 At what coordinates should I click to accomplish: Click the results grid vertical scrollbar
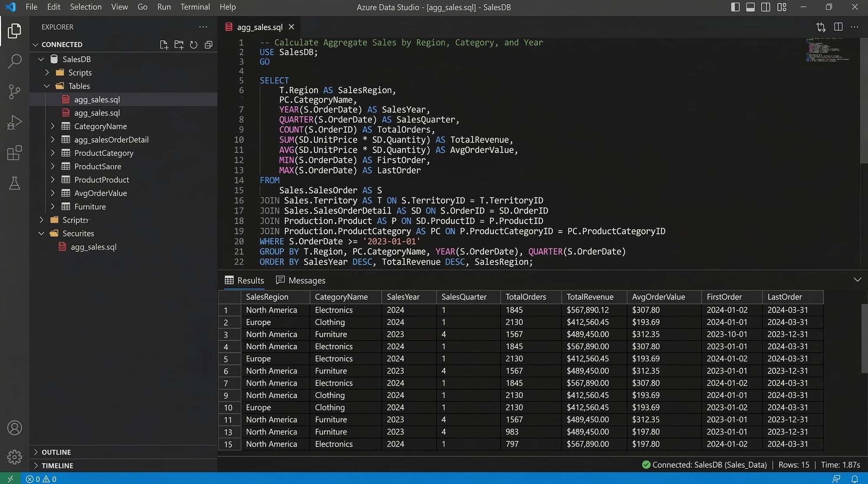(x=864, y=338)
